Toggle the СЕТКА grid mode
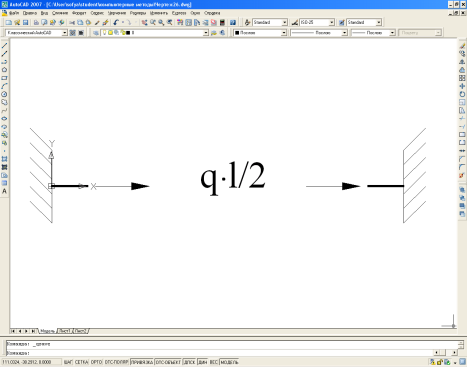 point(81,362)
